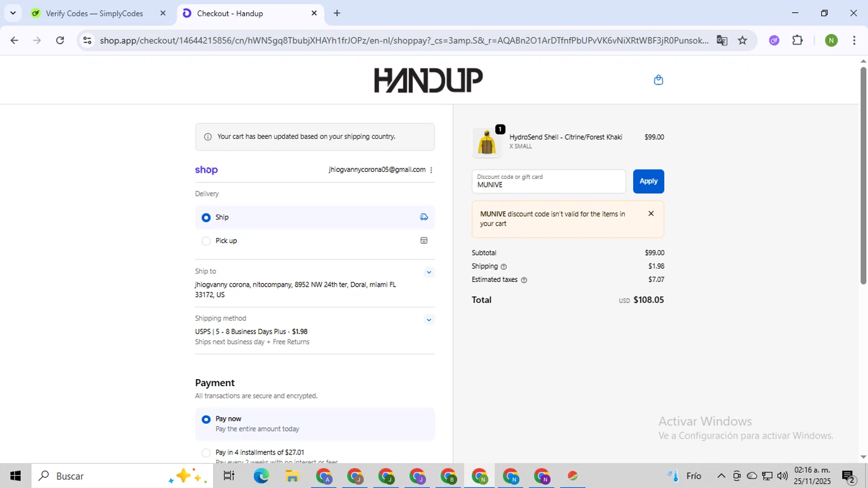Click the shipping address text
This screenshot has width=868, height=488.
click(x=296, y=289)
